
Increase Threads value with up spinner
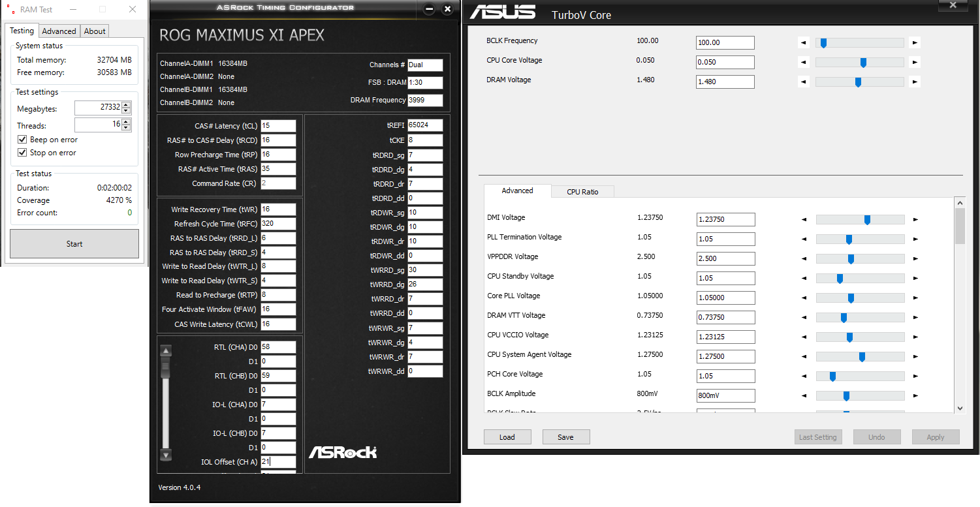(x=126, y=121)
